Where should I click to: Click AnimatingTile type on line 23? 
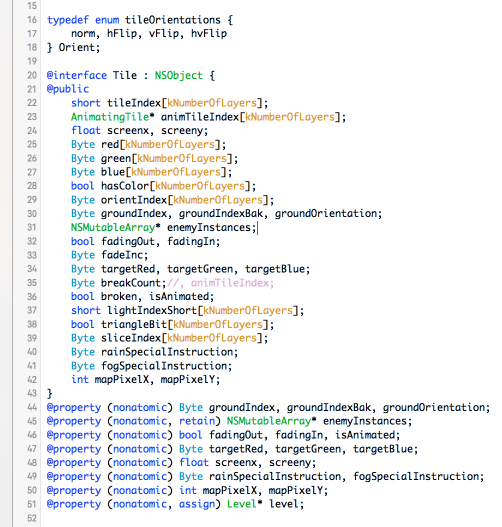click(x=110, y=117)
